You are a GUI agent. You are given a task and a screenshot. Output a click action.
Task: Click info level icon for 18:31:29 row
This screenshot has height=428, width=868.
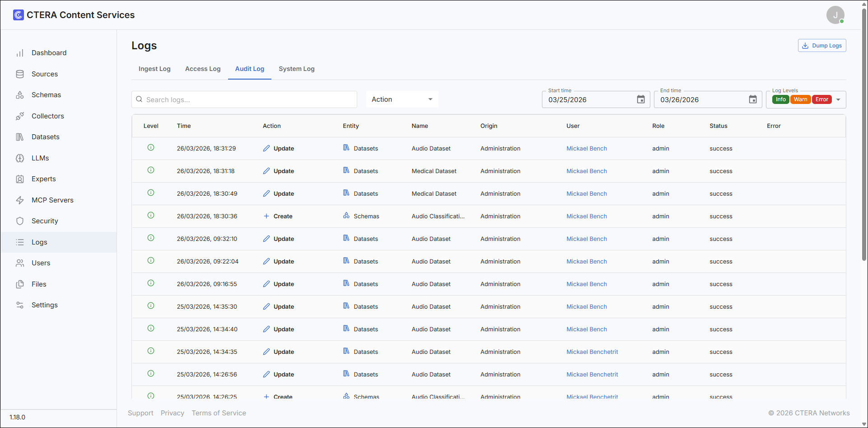151,148
